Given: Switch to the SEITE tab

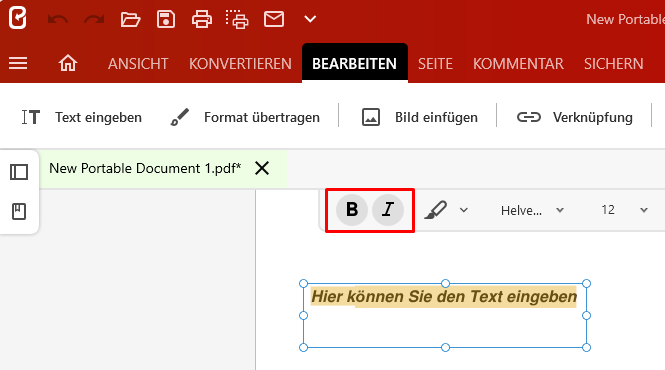Looking at the screenshot, I should [x=435, y=64].
